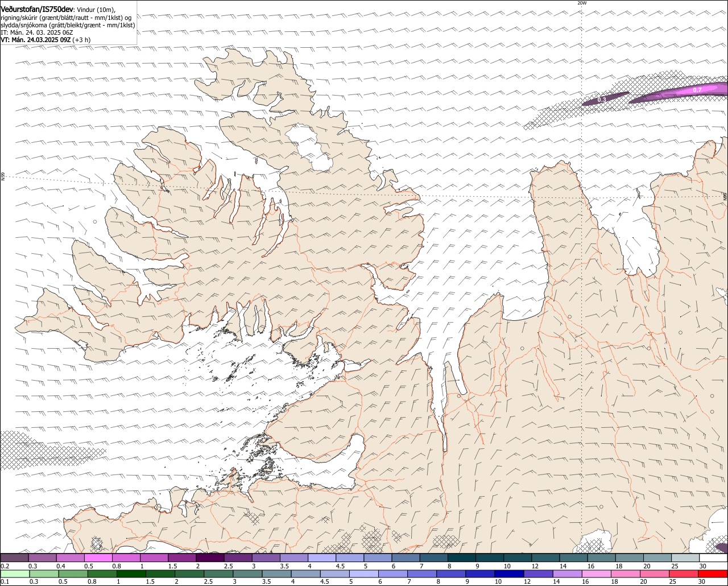Select upper legend white swatch after 30
The image size is (728, 586).
point(713,558)
